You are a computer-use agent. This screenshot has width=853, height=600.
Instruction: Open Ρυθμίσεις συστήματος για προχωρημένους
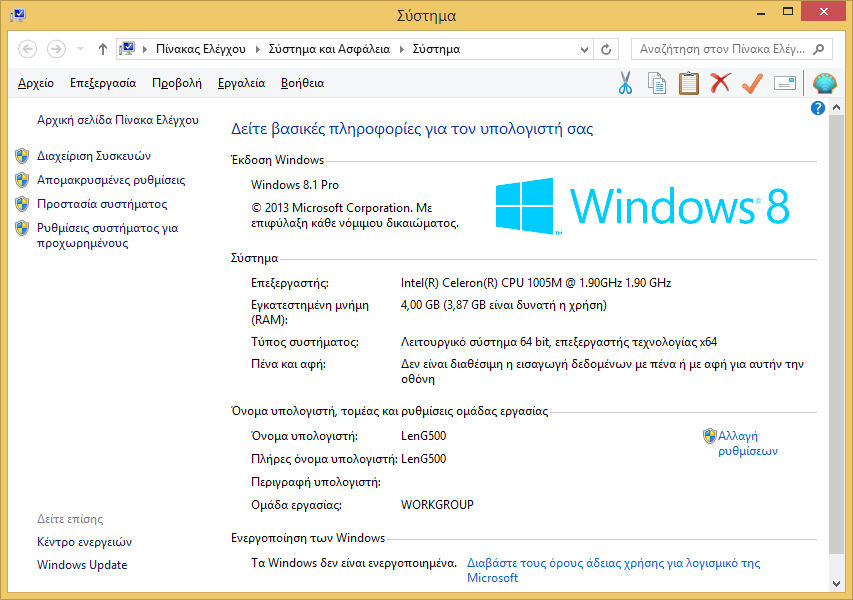107,236
